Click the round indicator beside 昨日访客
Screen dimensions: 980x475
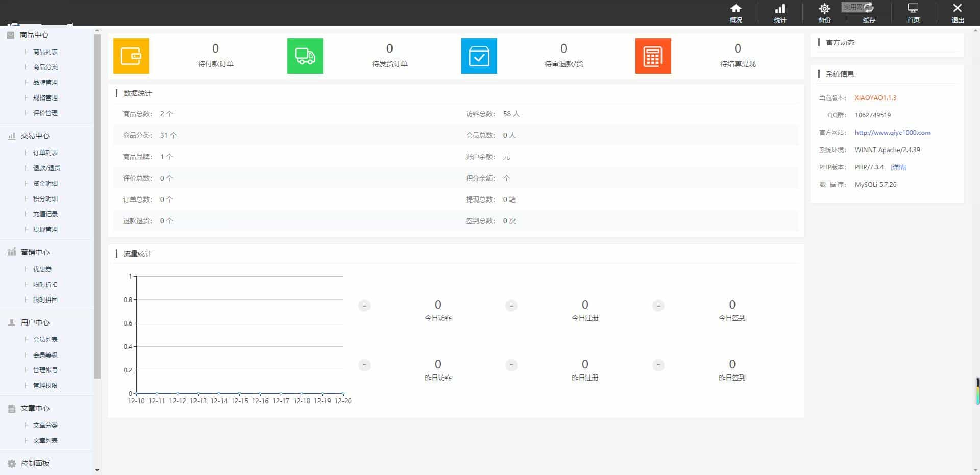point(364,365)
